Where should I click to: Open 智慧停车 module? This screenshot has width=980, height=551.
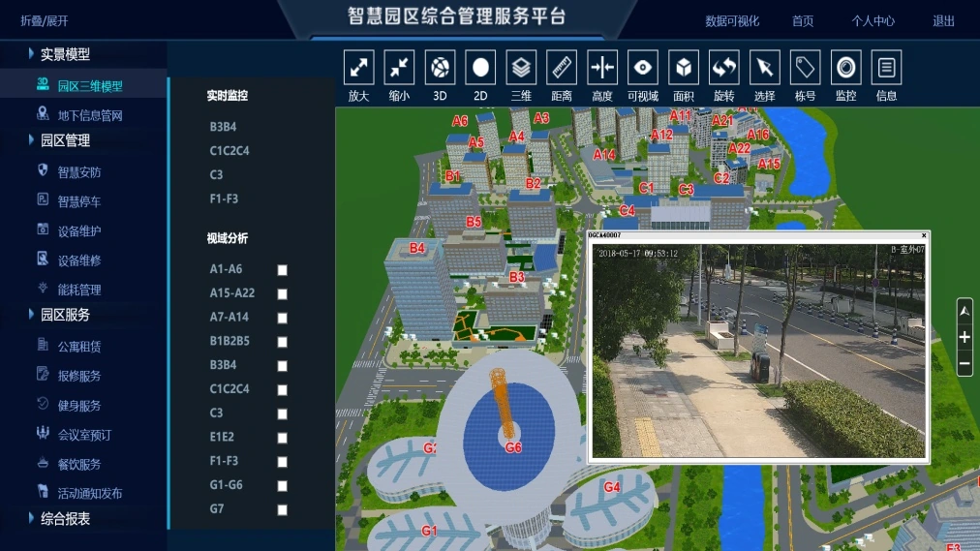(x=79, y=201)
